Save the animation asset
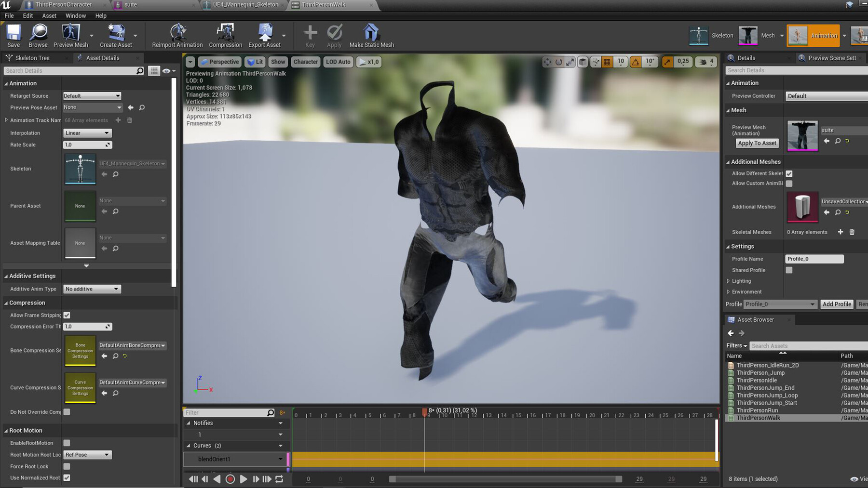The width and height of the screenshot is (868, 488). 14,36
